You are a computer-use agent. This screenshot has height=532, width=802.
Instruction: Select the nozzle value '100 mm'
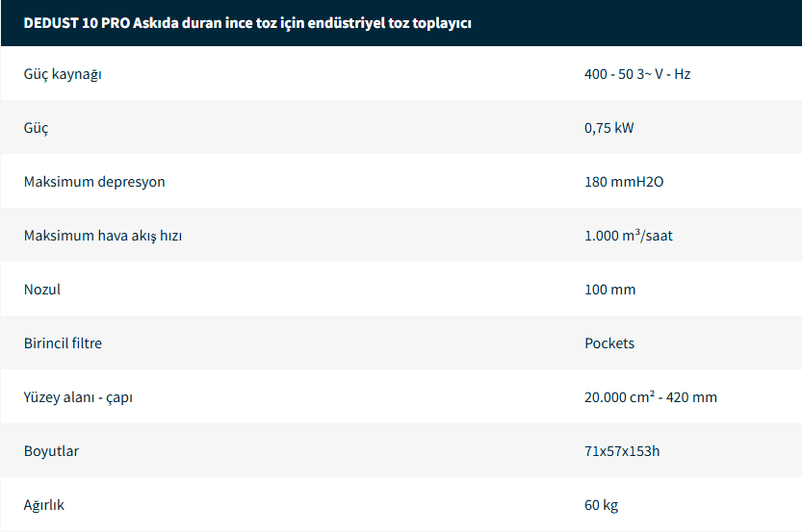point(609,290)
